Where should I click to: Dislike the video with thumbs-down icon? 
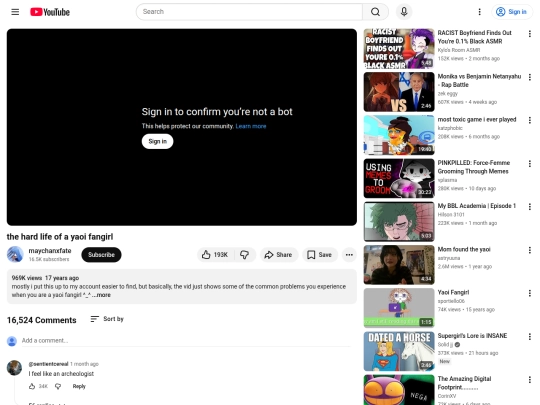click(x=245, y=255)
